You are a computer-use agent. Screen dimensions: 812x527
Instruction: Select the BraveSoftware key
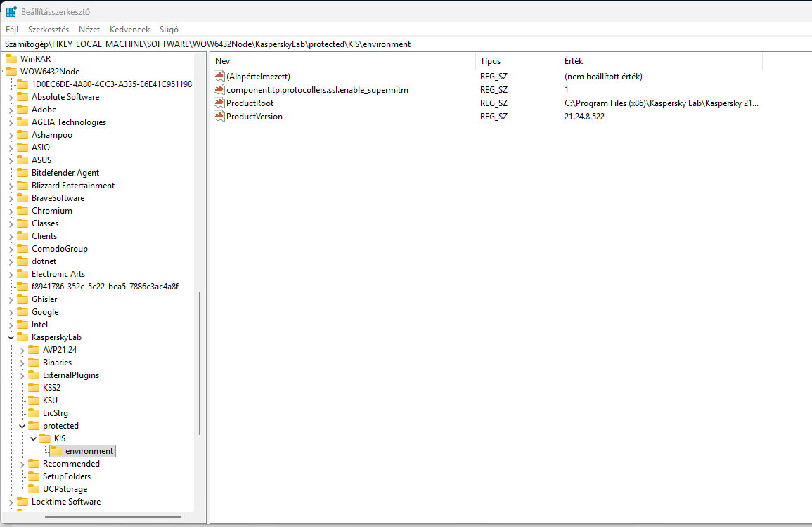pyautogui.click(x=58, y=197)
